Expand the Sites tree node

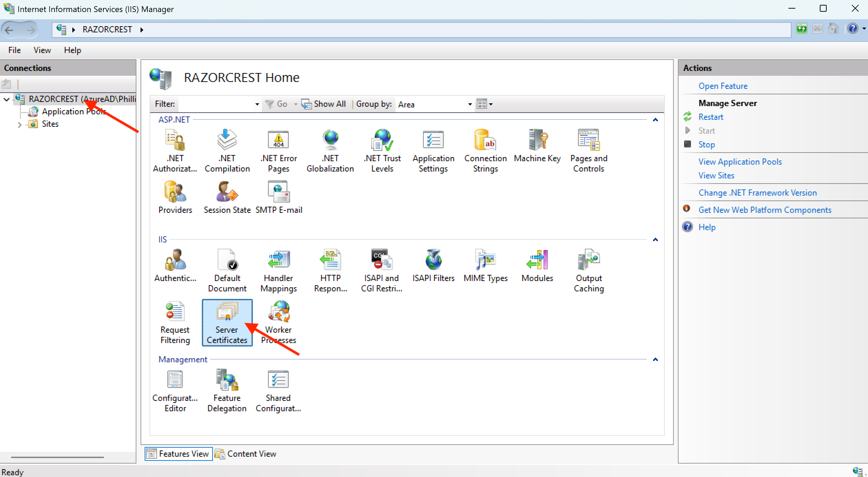point(20,124)
